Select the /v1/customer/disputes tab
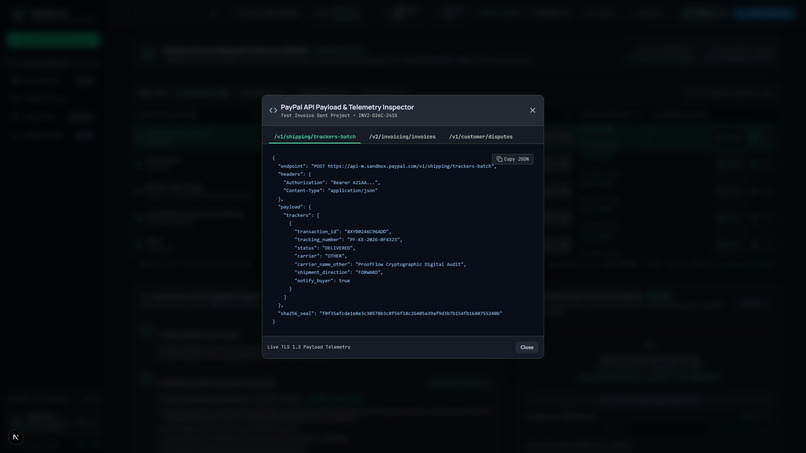 pyautogui.click(x=481, y=137)
